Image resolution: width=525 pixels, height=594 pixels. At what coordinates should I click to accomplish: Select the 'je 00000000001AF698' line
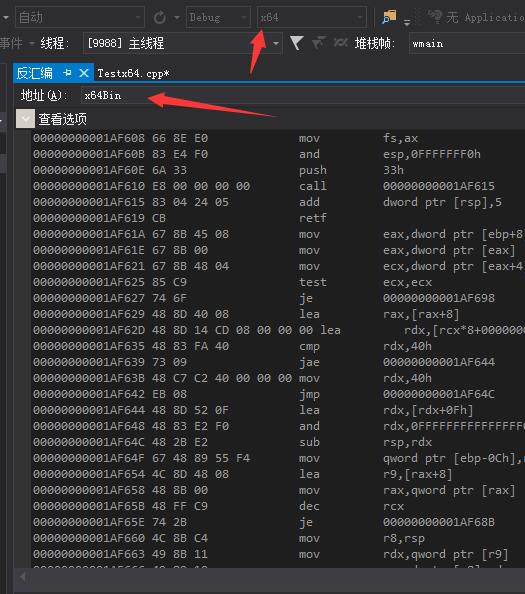tap(278, 298)
